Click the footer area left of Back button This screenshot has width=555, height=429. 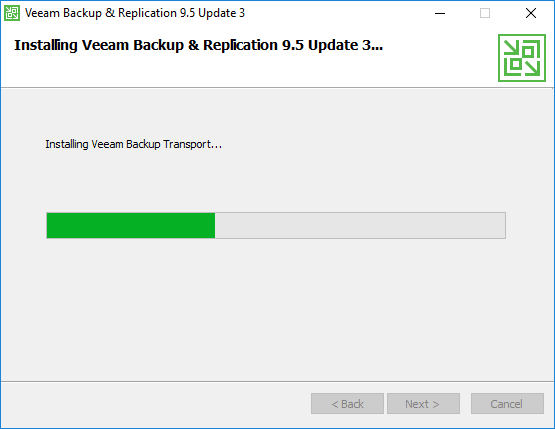click(156, 404)
